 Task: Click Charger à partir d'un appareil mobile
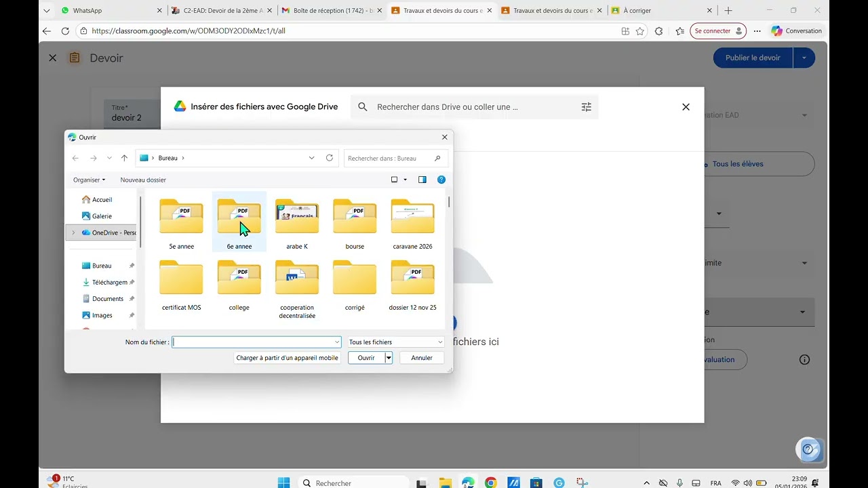tap(287, 358)
